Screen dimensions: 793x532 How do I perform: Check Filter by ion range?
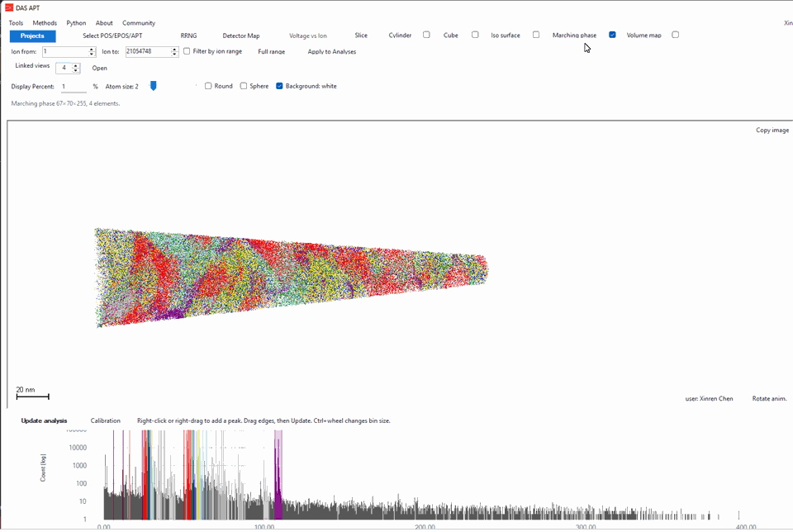(187, 51)
